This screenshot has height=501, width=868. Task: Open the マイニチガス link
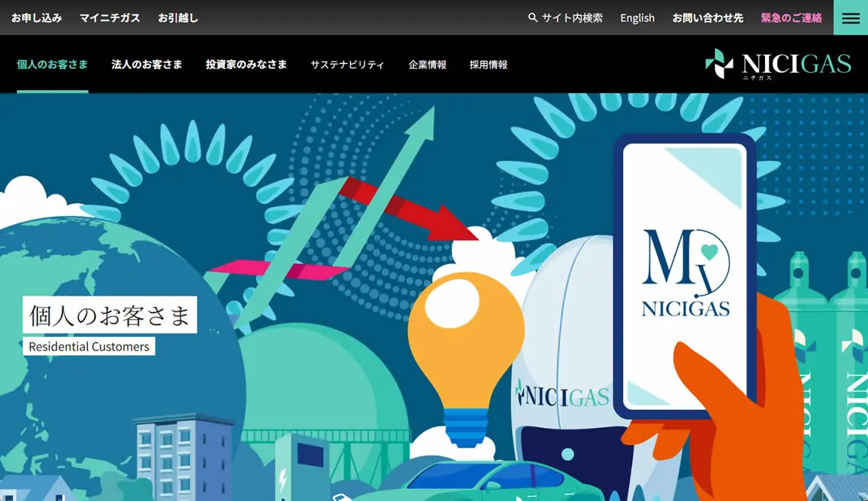110,17
